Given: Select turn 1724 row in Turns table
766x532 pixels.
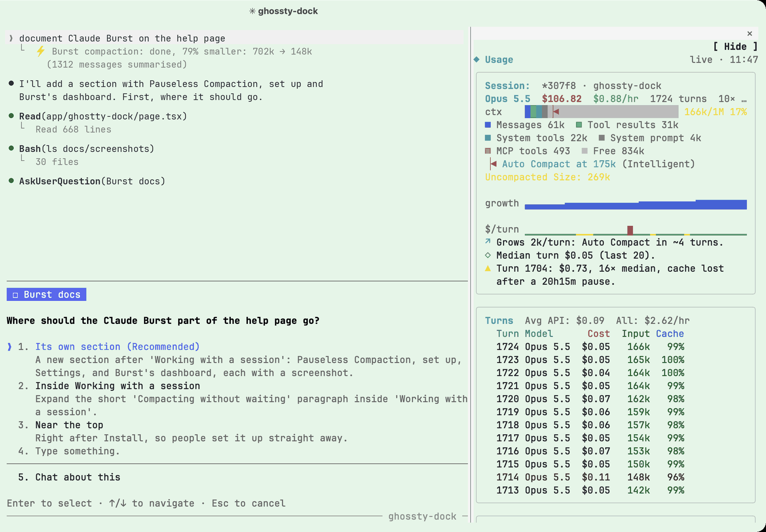Looking at the screenshot, I should [x=590, y=347].
